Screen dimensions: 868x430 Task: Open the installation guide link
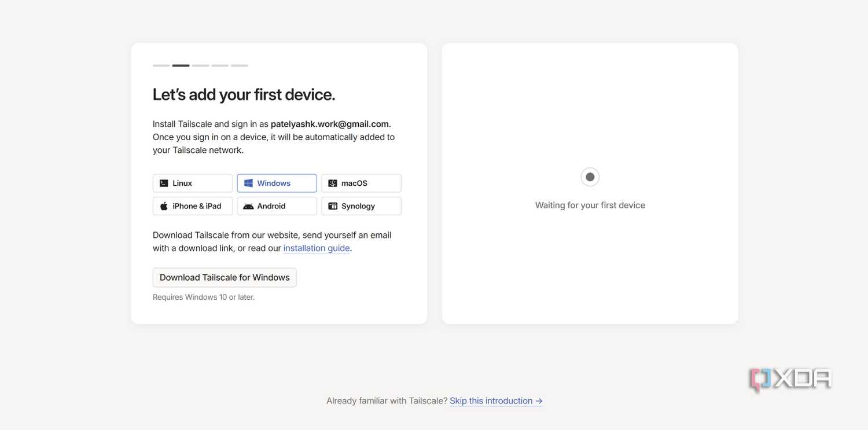317,248
